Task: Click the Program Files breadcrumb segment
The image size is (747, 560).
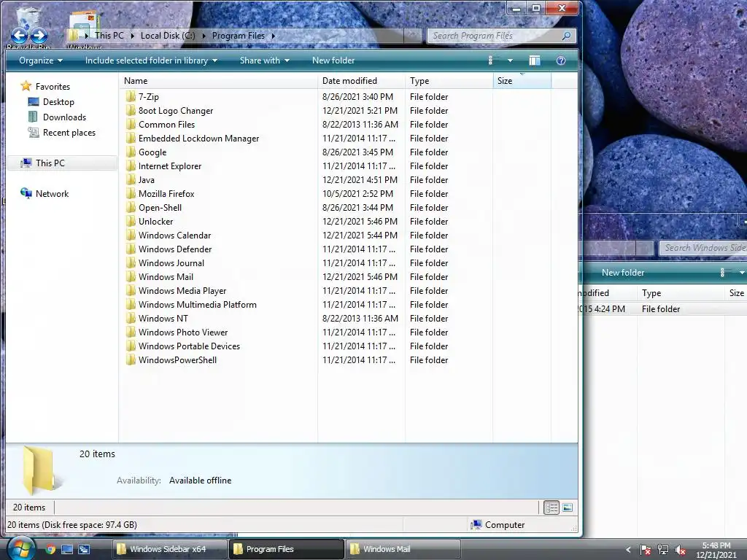Action: point(239,36)
